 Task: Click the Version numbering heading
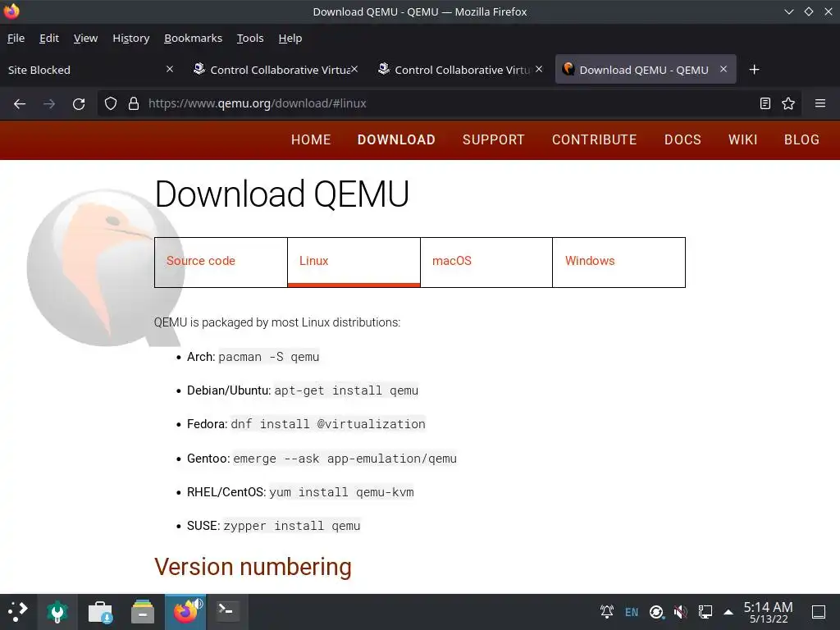tap(253, 567)
